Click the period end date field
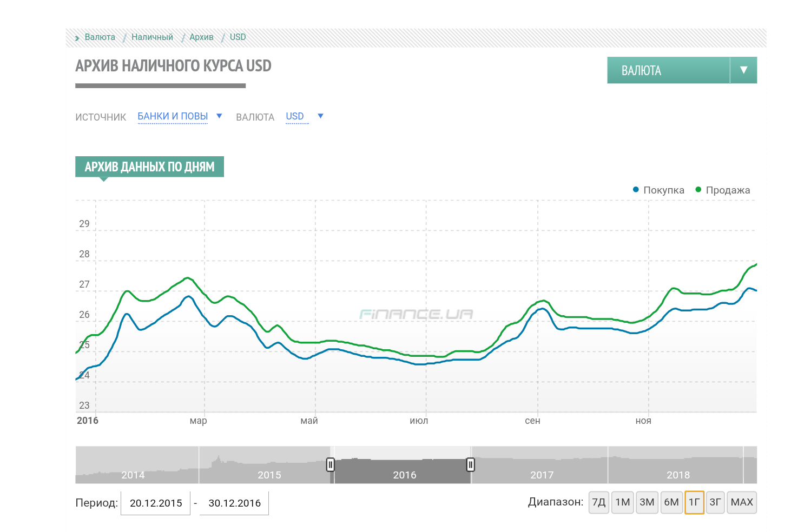 click(x=234, y=503)
